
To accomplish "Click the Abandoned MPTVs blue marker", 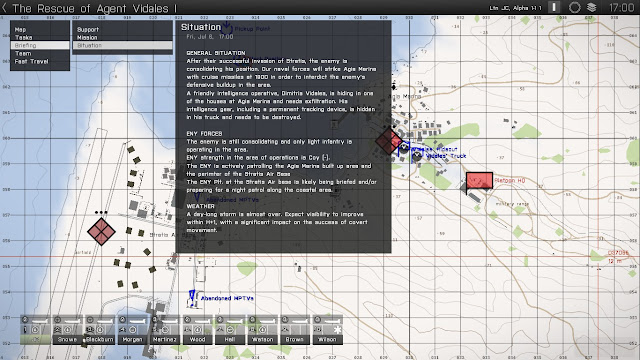I will [x=192, y=298].
